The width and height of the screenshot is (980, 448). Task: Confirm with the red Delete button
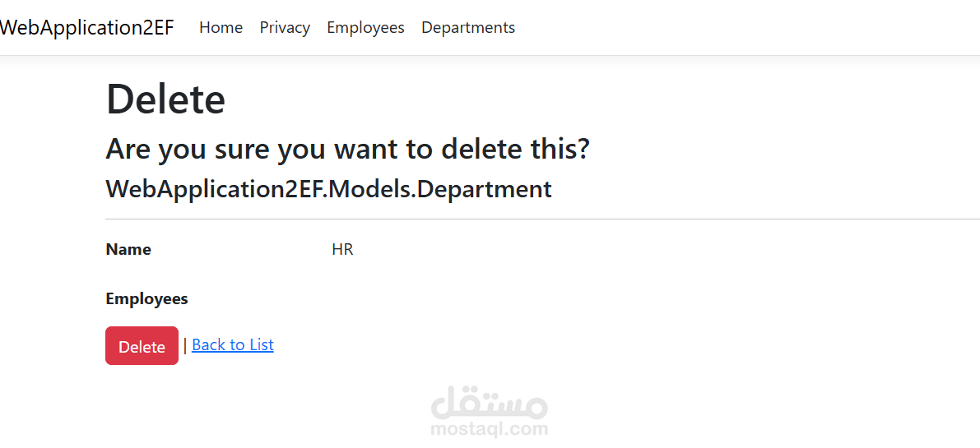[x=142, y=346]
